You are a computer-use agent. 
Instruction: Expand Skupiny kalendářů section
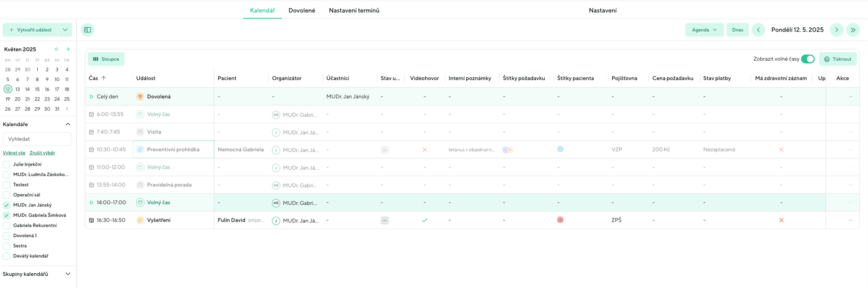tap(68, 274)
